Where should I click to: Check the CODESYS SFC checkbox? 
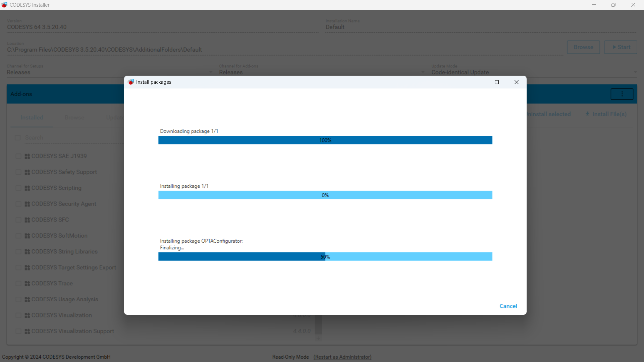tap(18, 220)
